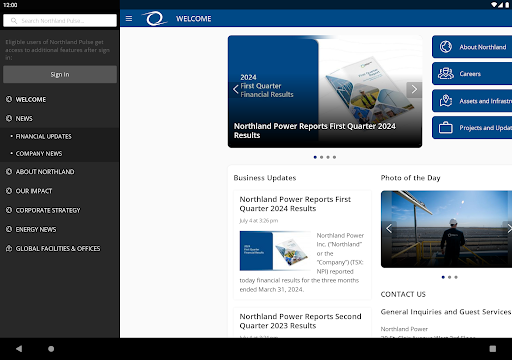Open Assets and Infrastructure quick link
This screenshot has width=512, height=360.
(x=472, y=101)
